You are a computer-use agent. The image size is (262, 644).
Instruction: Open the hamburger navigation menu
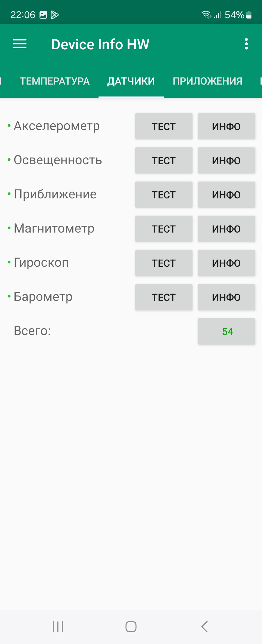point(20,44)
